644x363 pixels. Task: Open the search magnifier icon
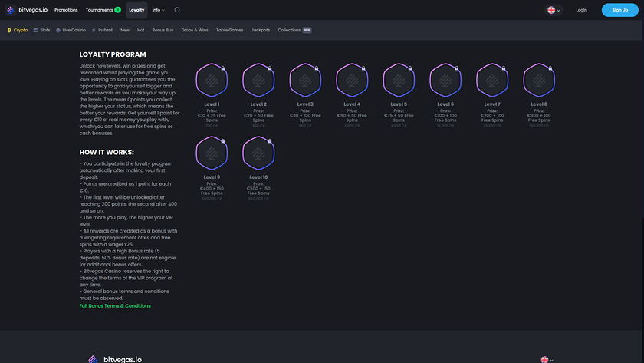(x=177, y=10)
